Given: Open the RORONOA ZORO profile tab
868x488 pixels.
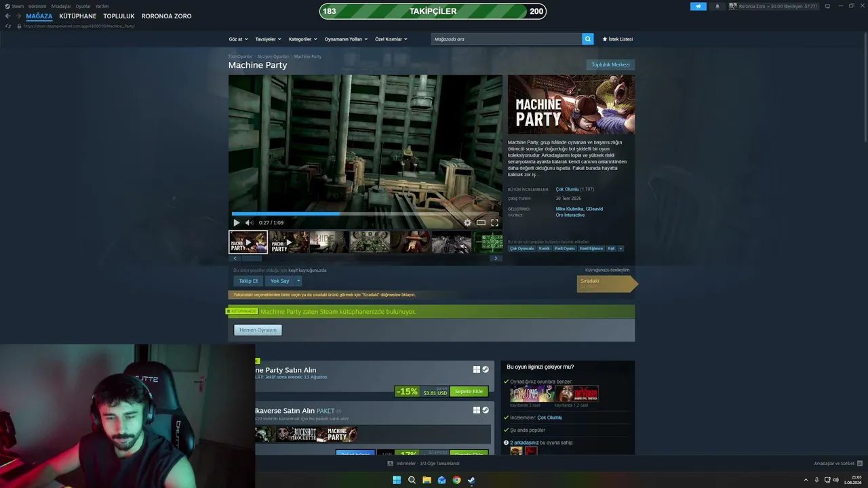Looking at the screenshot, I should pyautogui.click(x=167, y=16).
